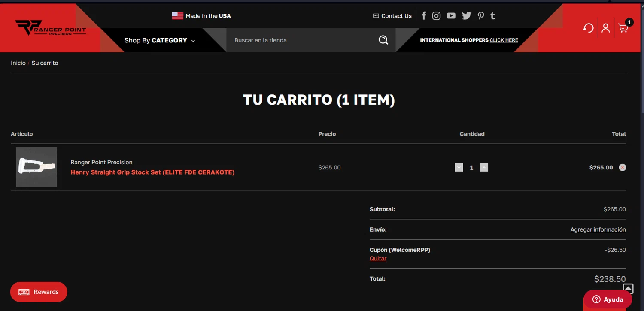
Task: Open the Henry Straight Grip Stock product thumbnail
Action: click(x=36, y=167)
